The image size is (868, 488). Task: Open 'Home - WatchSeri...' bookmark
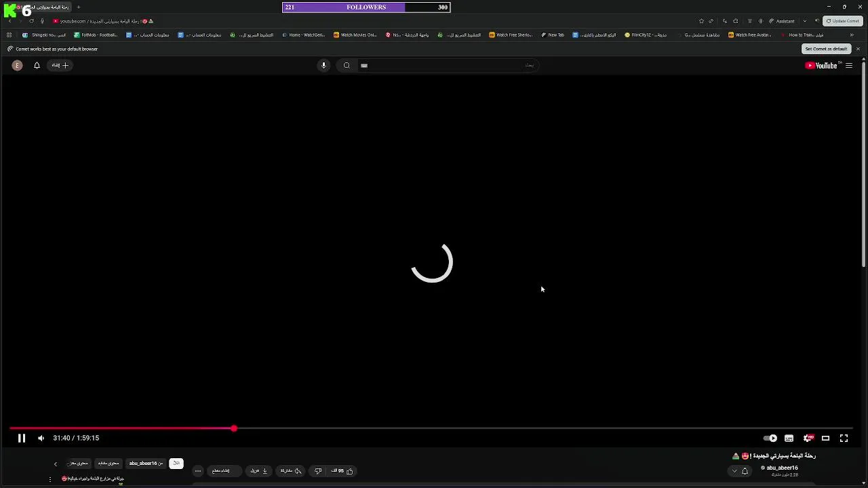[x=303, y=35]
